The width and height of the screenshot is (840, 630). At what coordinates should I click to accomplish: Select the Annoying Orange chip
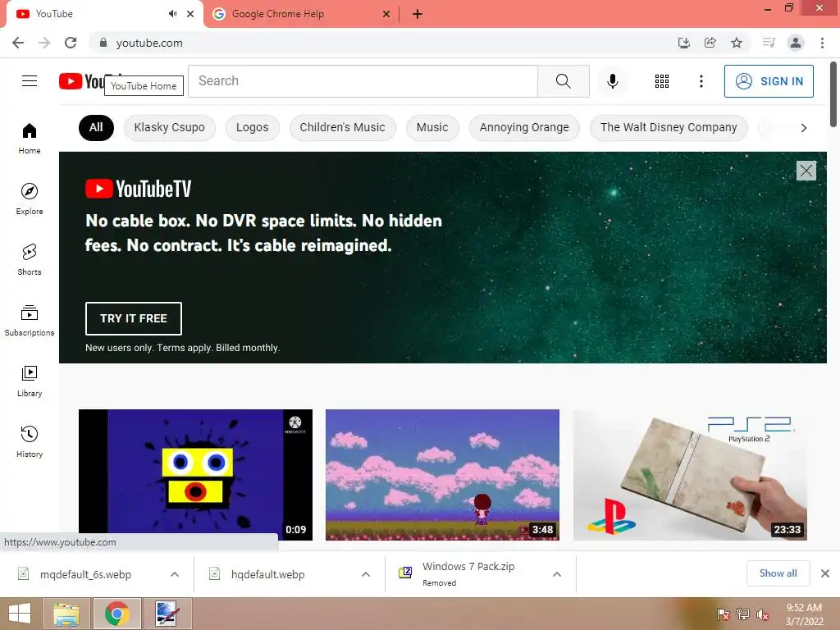(524, 127)
